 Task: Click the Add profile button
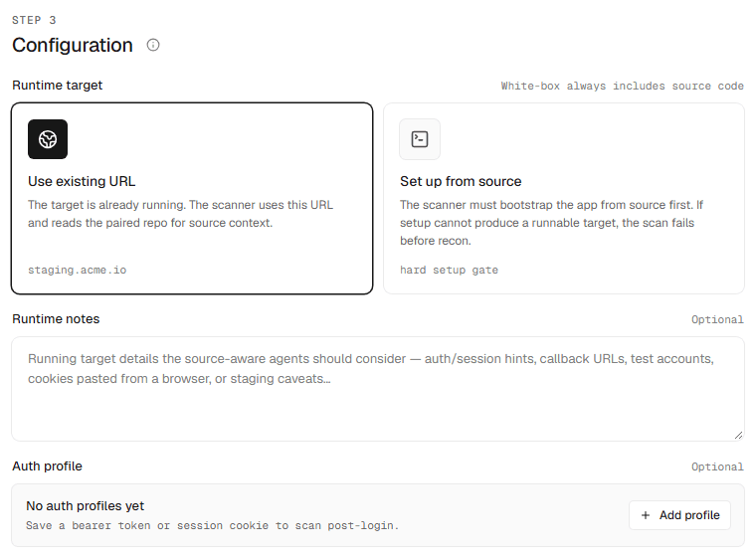pyautogui.click(x=679, y=515)
